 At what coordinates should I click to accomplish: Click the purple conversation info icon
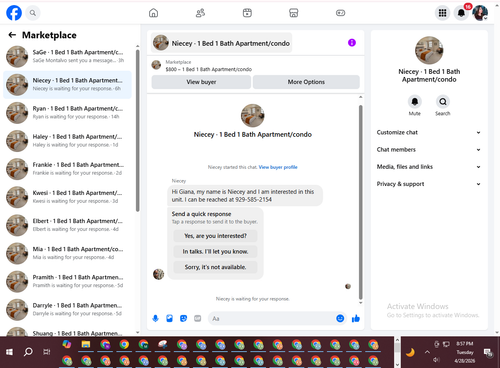(x=352, y=43)
